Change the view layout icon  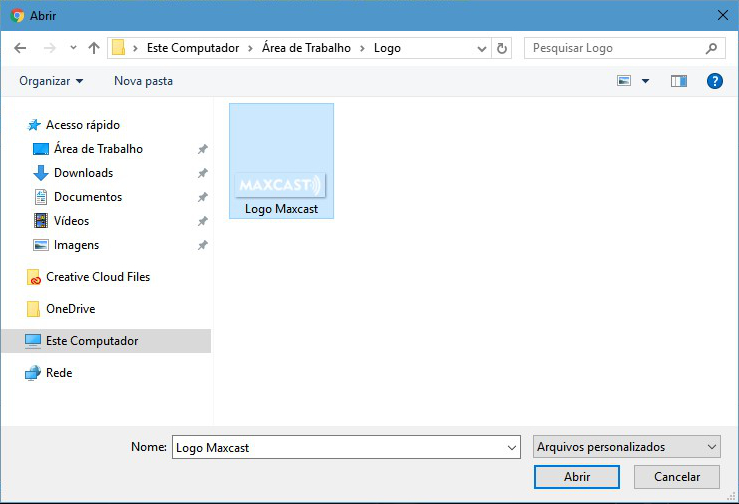click(624, 81)
